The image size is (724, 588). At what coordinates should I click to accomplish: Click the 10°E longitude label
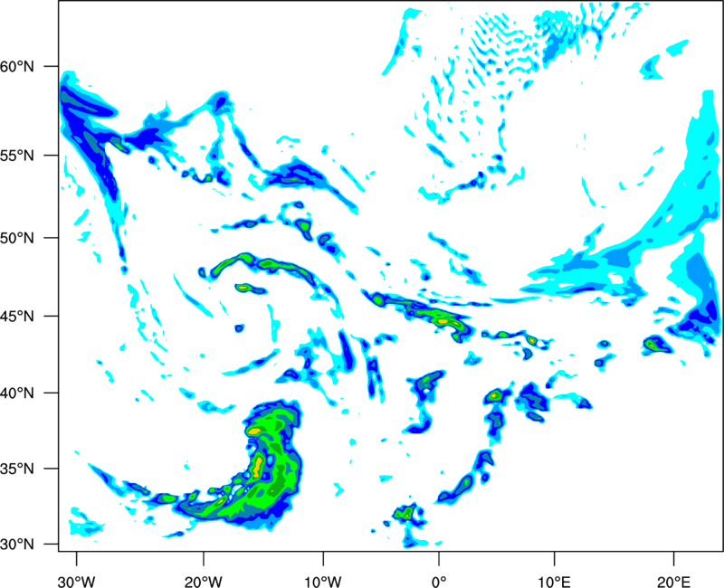555,582
